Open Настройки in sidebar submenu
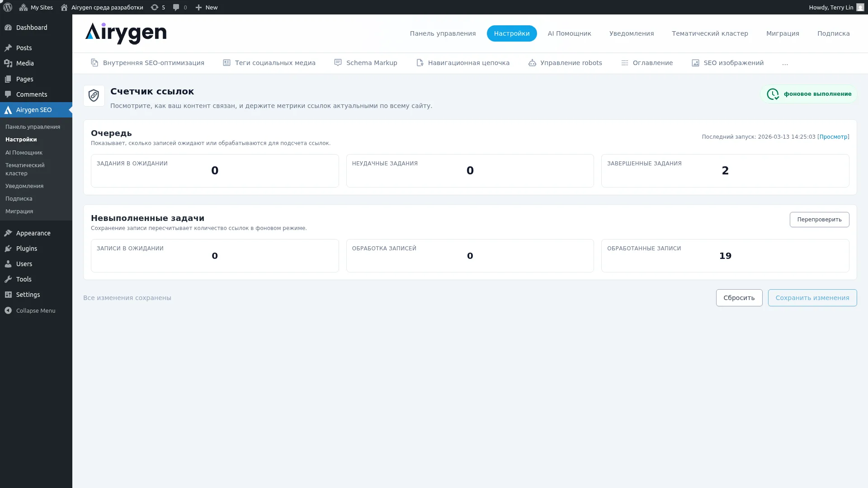 click(x=21, y=140)
